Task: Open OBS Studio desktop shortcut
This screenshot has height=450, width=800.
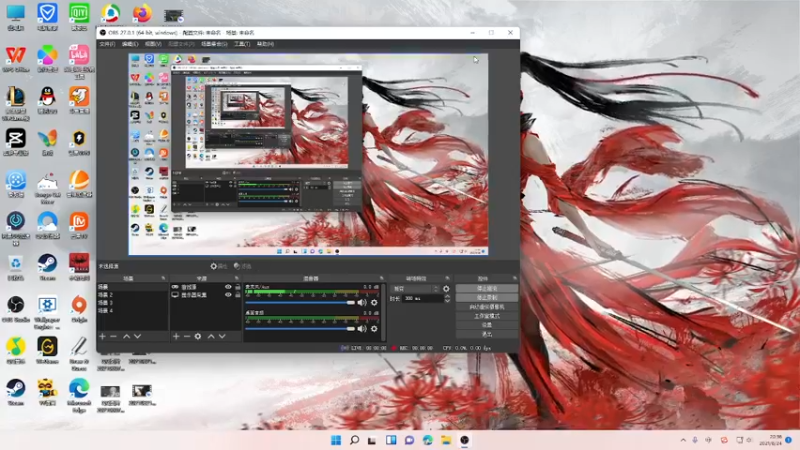Action: [16, 309]
